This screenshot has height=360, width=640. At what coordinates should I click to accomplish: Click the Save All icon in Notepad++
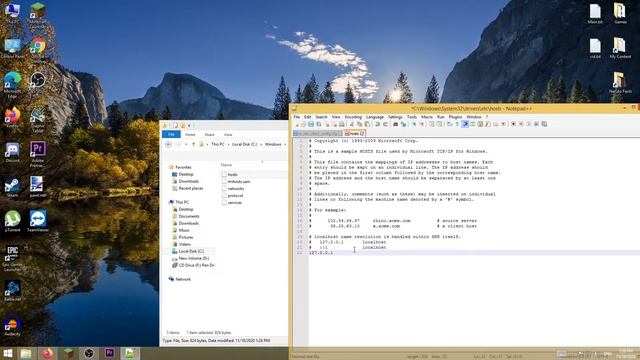point(318,124)
